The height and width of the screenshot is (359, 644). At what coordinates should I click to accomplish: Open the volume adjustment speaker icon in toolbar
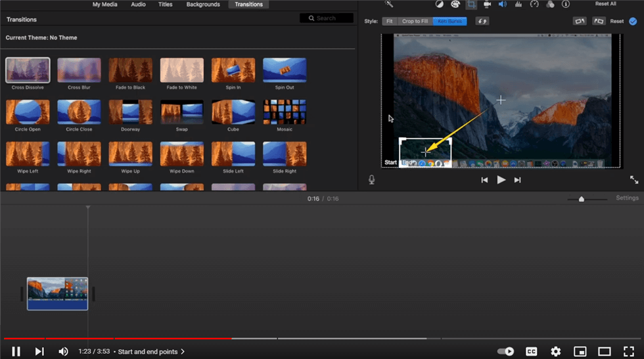coord(502,4)
